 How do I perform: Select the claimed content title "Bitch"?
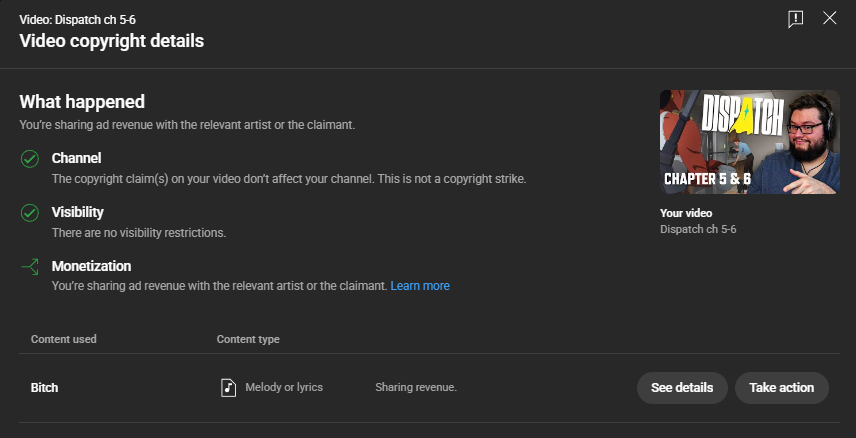coord(44,388)
